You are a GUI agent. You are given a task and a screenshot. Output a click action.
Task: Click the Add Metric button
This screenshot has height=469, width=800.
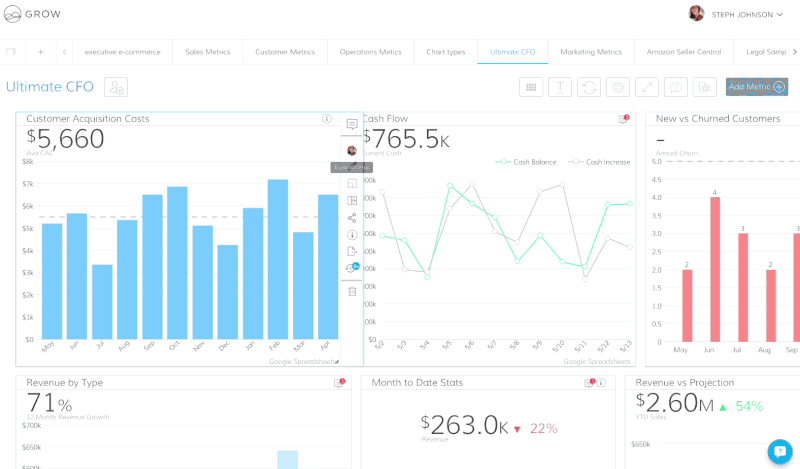[x=756, y=87]
